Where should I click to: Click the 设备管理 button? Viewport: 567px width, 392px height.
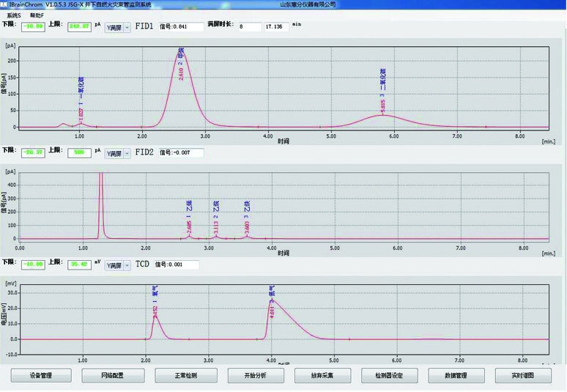click(41, 375)
